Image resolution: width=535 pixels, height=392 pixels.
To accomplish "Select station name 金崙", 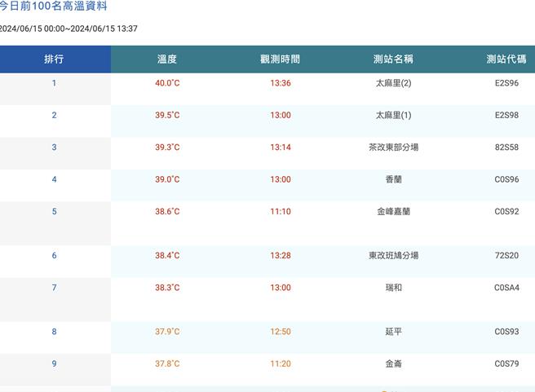I will (393, 363).
